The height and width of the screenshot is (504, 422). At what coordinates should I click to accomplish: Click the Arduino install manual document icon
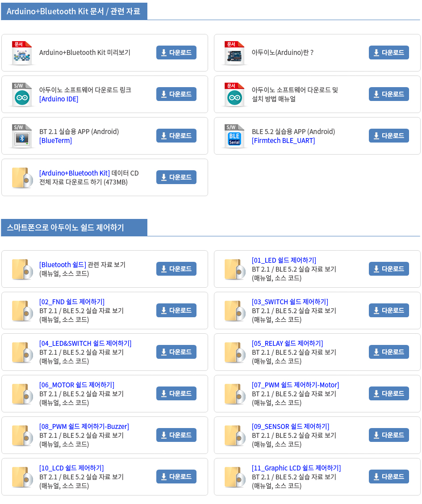pos(234,95)
